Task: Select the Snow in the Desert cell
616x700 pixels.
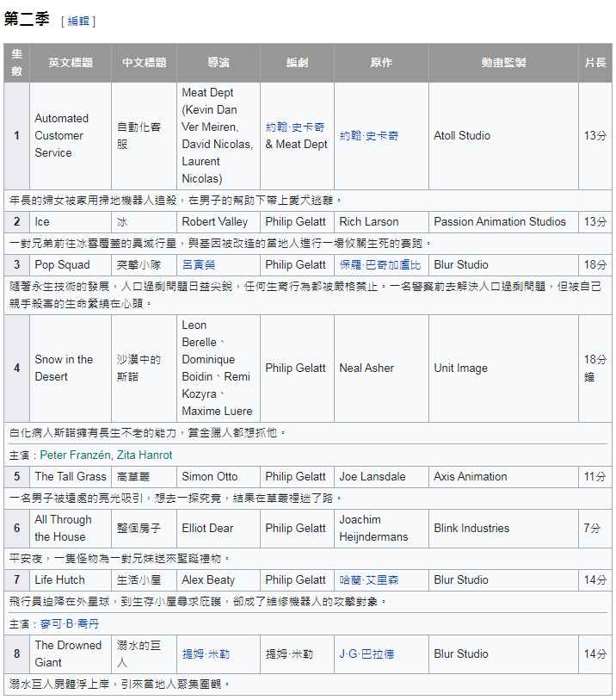Action: pos(71,369)
